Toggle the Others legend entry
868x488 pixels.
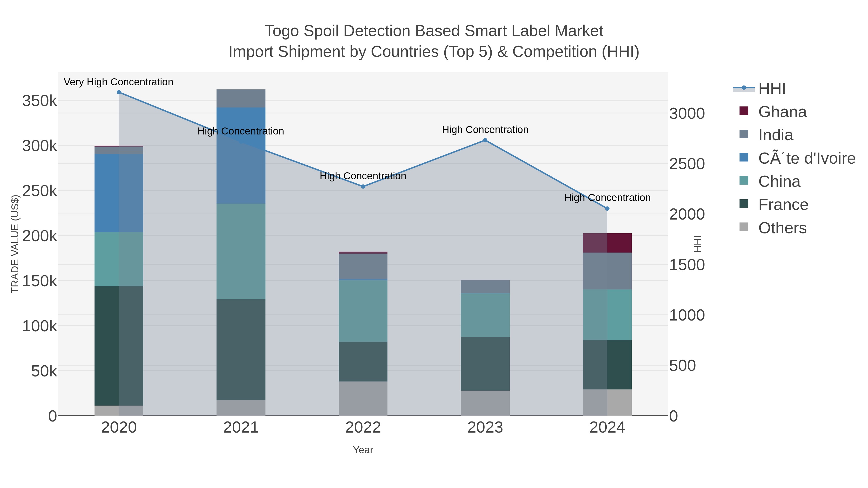773,228
